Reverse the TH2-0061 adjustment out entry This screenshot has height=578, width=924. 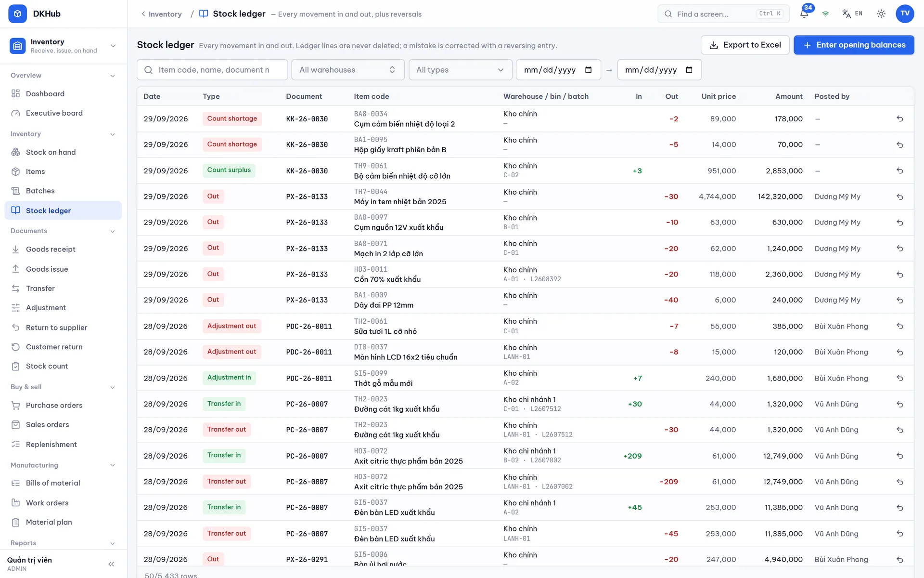tap(899, 326)
